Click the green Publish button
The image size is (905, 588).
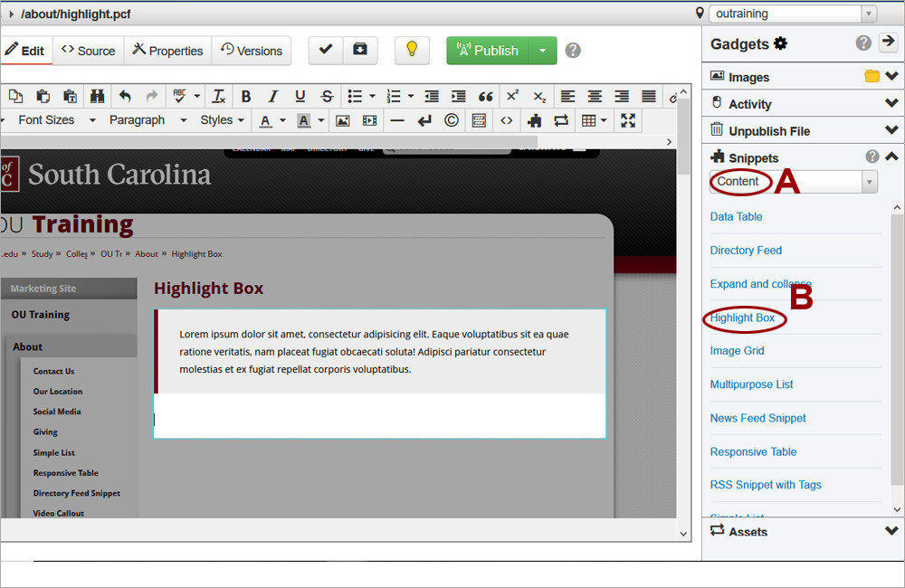pyautogui.click(x=488, y=52)
